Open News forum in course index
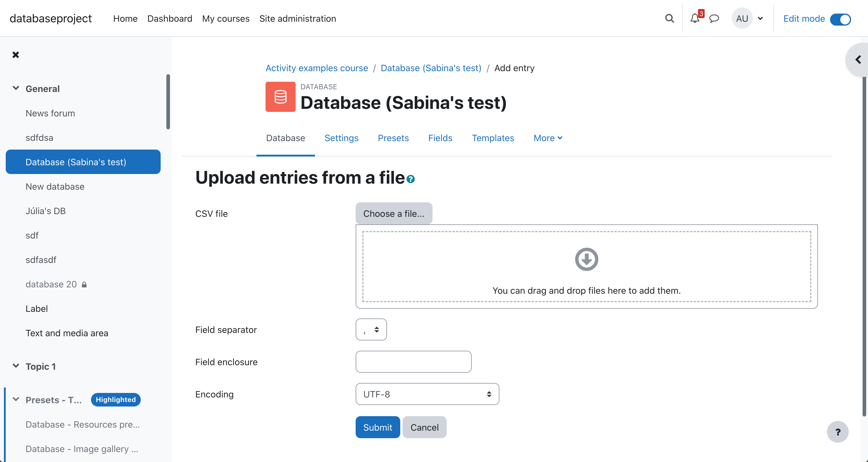868x462 pixels. (x=50, y=113)
